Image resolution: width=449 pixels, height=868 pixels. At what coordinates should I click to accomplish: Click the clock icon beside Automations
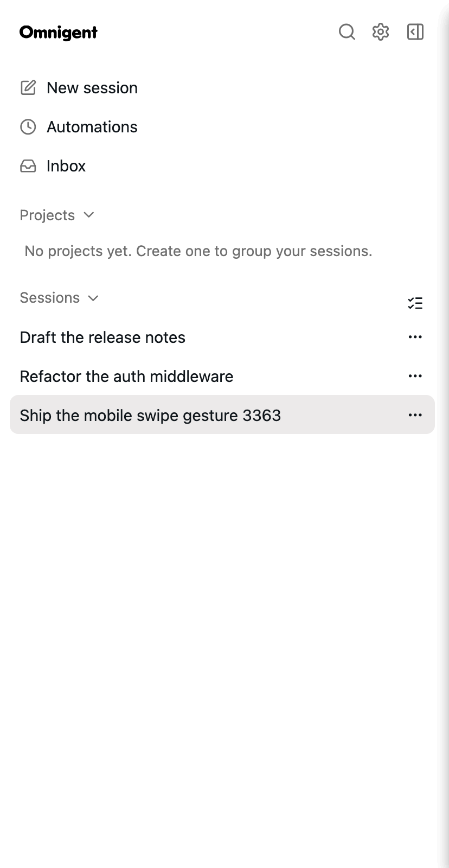pos(28,127)
